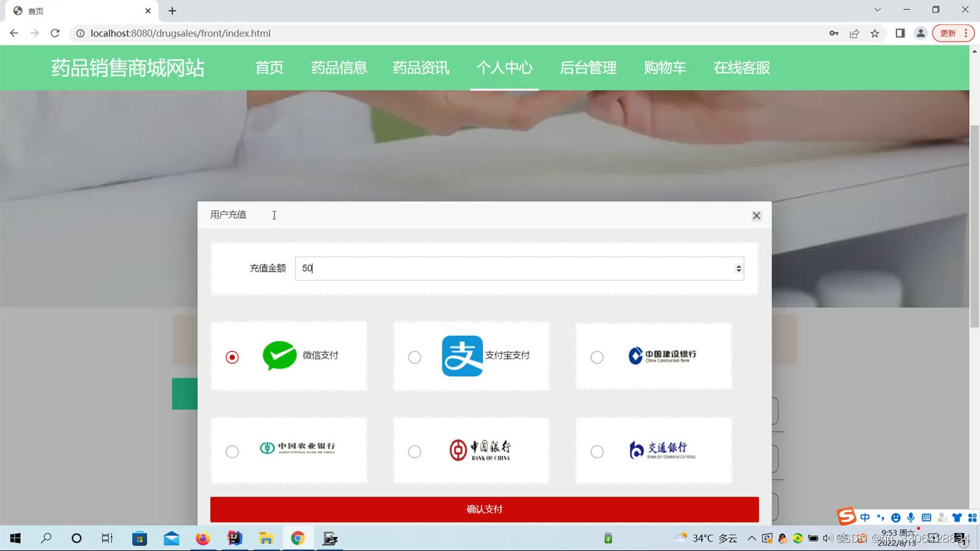980x551 pixels.
Task: Click the Bank of Communications logo
Action: point(662,450)
